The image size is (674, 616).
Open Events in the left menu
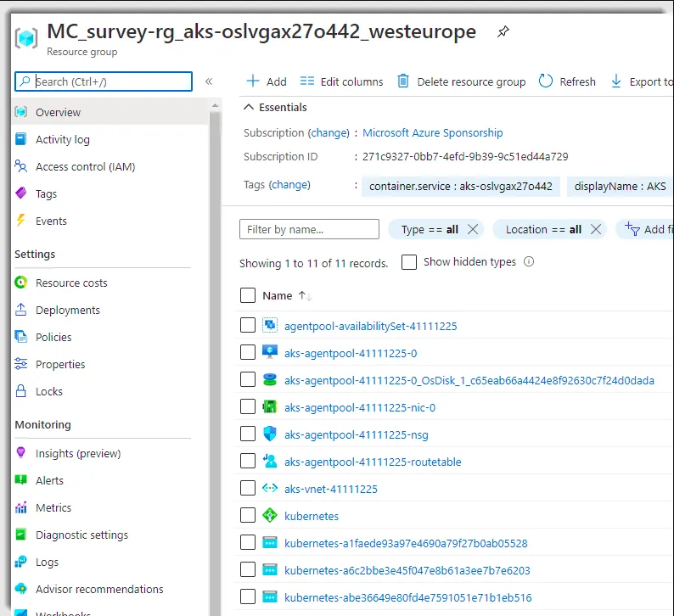[51, 221]
